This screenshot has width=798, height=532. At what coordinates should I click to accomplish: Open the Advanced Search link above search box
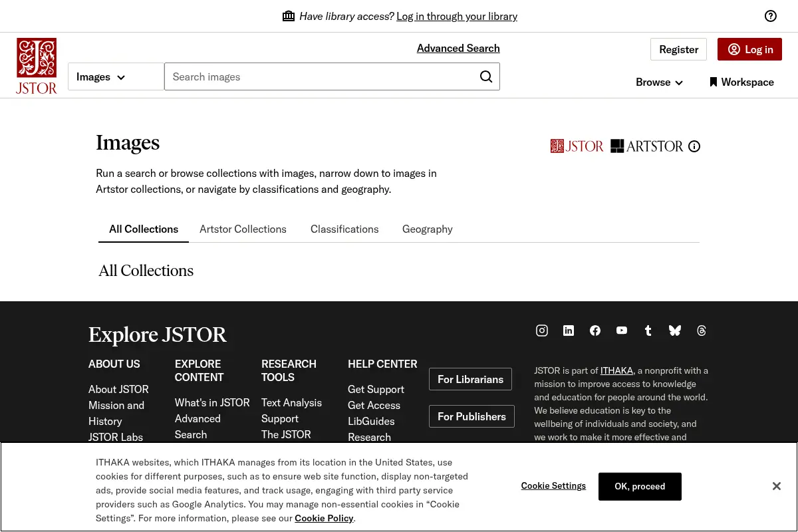458,48
